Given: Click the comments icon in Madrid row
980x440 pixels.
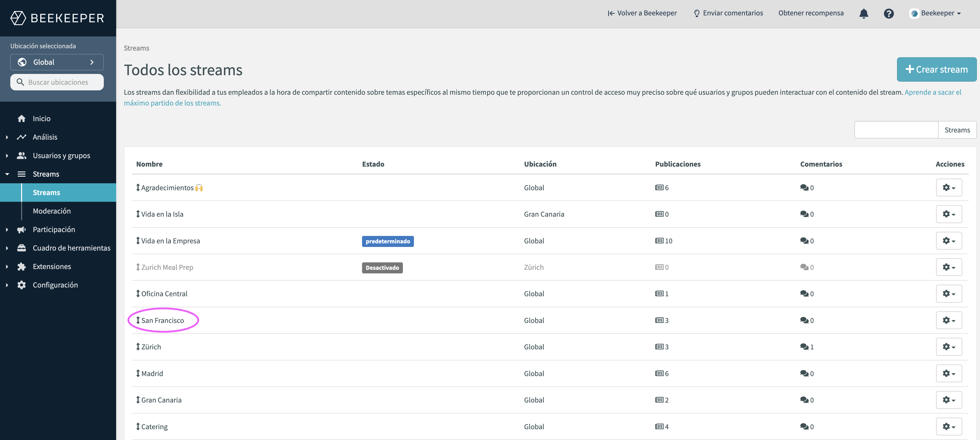Looking at the screenshot, I should (x=804, y=373).
